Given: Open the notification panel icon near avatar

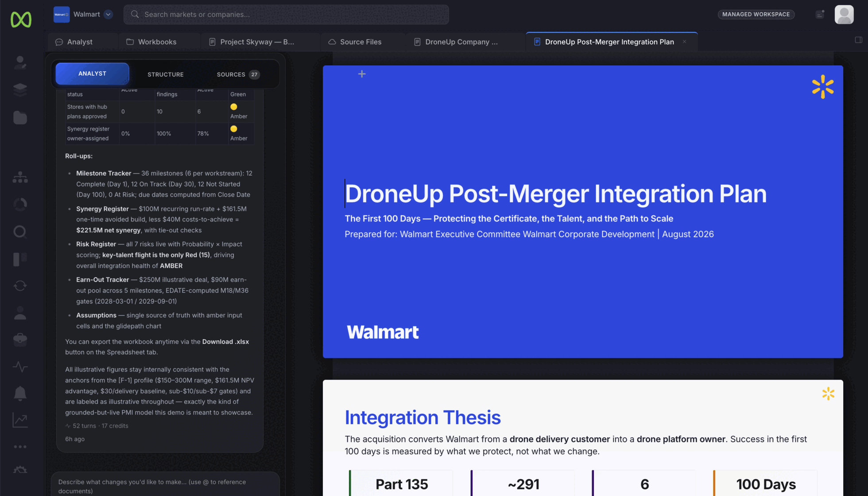Looking at the screenshot, I should [x=820, y=15].
